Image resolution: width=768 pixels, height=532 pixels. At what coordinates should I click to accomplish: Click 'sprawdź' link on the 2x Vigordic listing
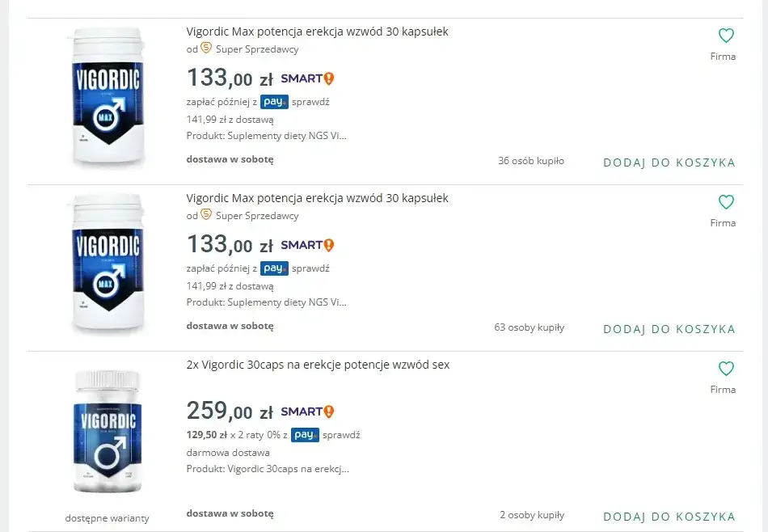(341, 435)
